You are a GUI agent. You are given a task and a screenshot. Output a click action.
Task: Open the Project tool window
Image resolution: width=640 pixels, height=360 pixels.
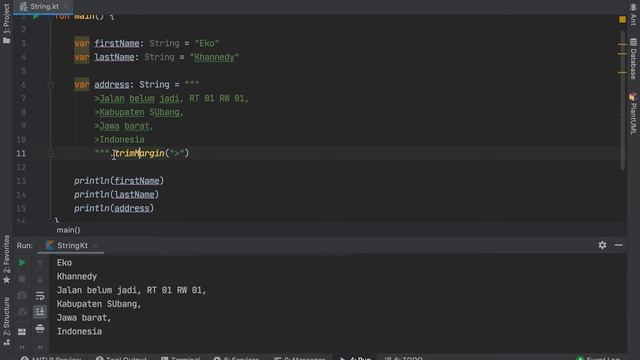[x=6, y=24]
